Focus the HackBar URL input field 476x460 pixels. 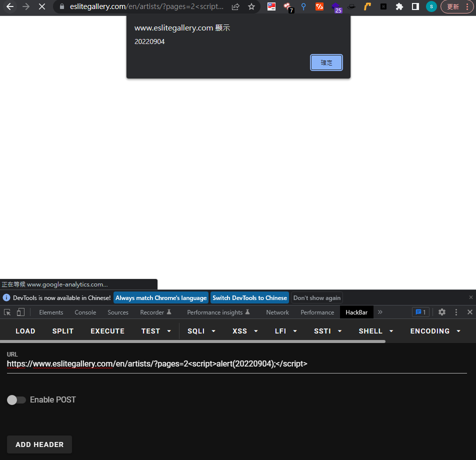click(237, 363)
